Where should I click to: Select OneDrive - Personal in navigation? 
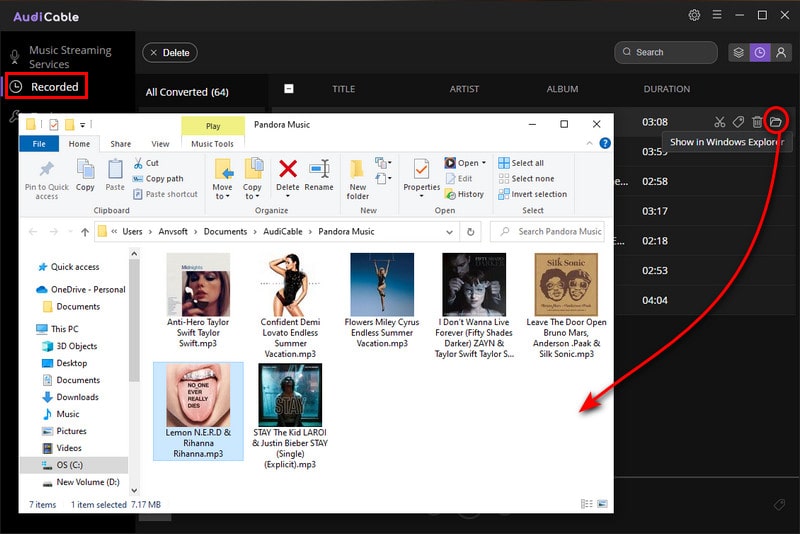[81, 289]
